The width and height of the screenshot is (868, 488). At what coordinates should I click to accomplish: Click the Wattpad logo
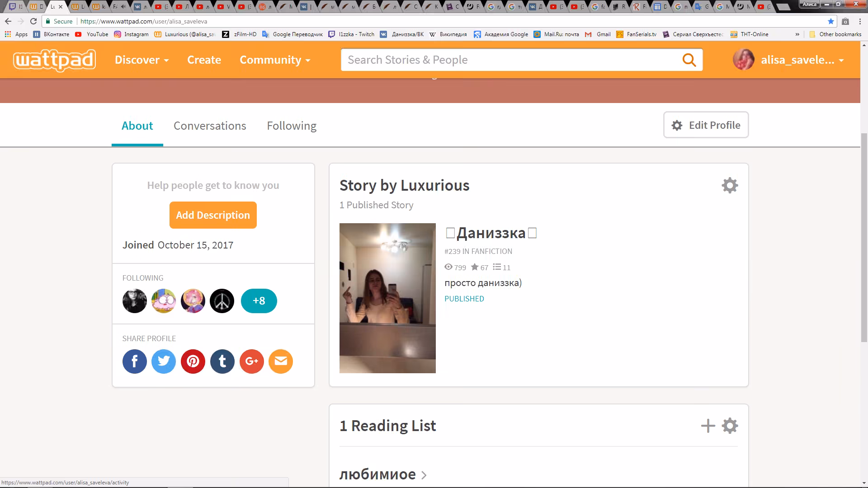coord(54,60)
